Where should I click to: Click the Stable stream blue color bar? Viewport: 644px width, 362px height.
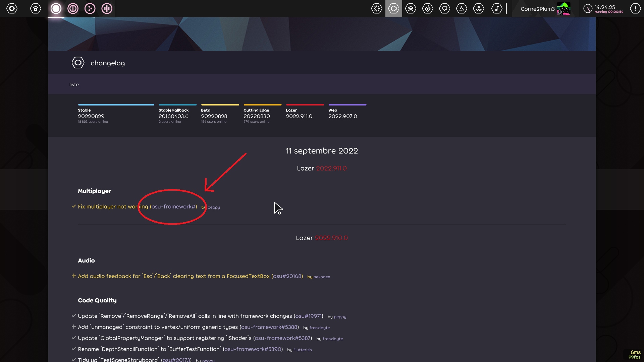tap(116, 105)
